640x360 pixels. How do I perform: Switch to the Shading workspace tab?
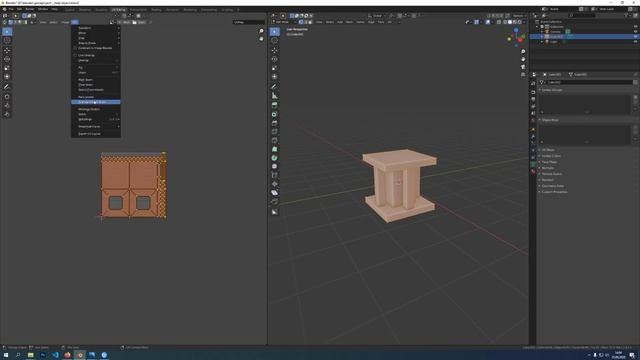(156, 9)
